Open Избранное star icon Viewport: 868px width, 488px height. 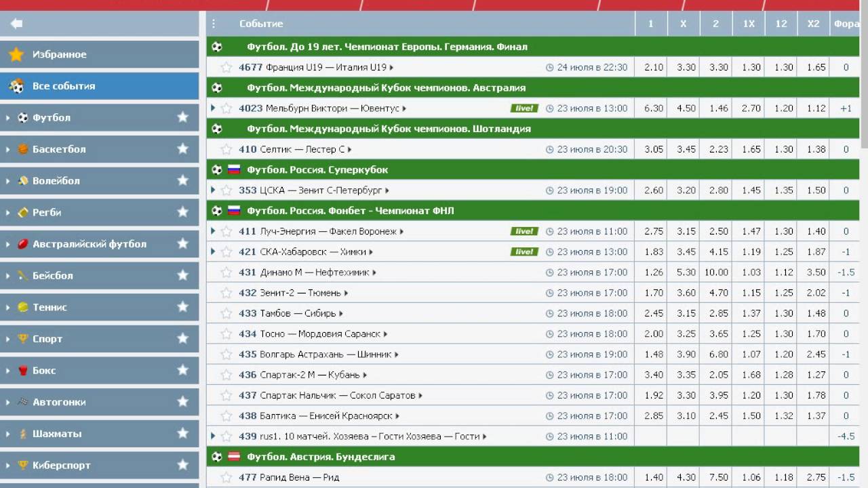click(x=16, y=54)
